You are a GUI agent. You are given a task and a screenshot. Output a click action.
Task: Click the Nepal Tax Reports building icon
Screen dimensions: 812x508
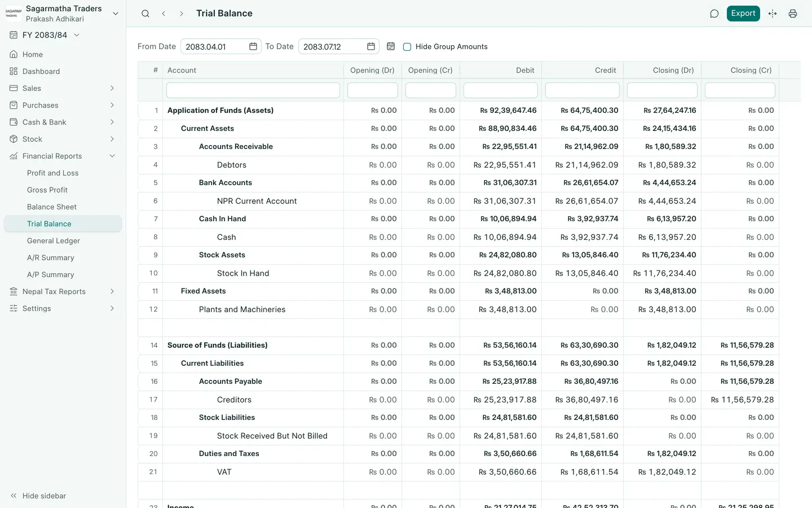14,291
